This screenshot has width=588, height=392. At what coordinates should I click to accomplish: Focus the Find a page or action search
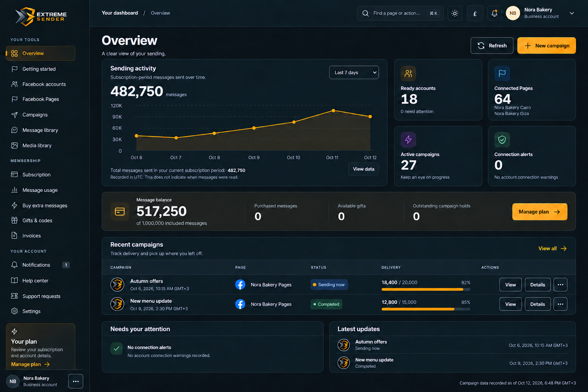pos(400,13)
